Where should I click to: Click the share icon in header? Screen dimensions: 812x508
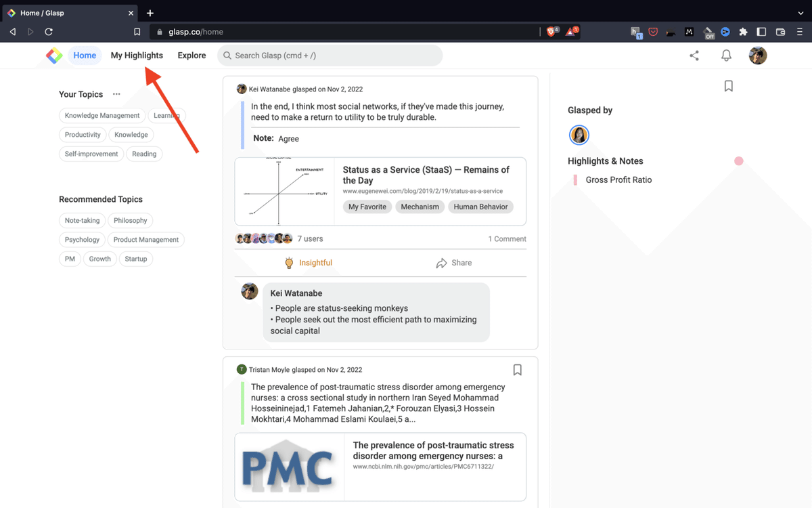(694, 56)
